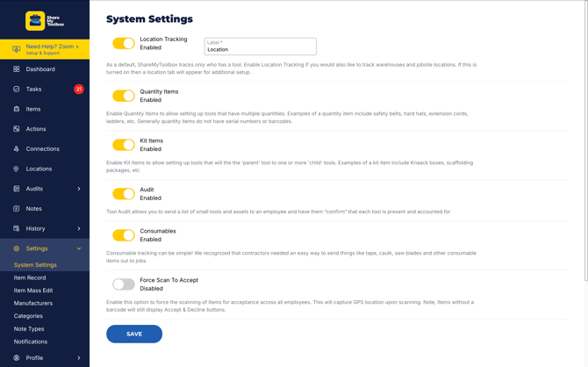Click the Profile user icon
Image resolution: width=588 pixels, height=367 pixels.
[16, 357]
